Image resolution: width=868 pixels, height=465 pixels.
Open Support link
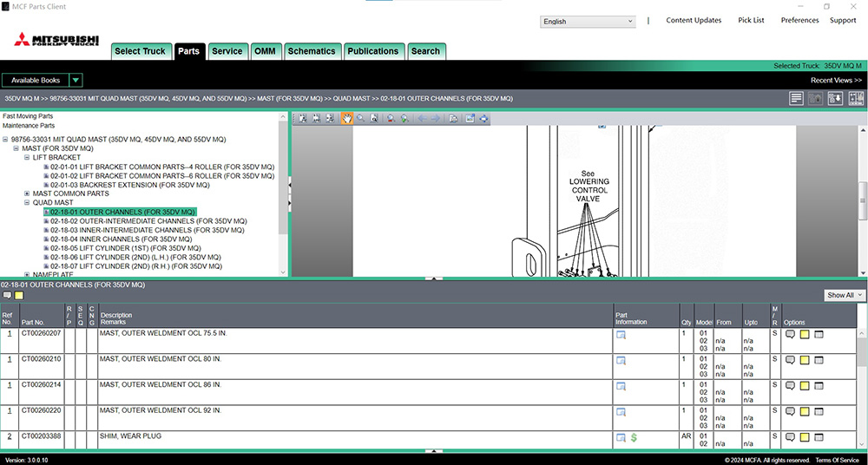click(843, 21)
